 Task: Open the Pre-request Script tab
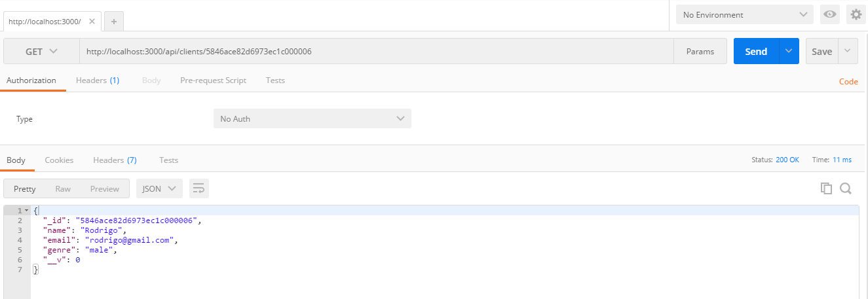[214, 80]
